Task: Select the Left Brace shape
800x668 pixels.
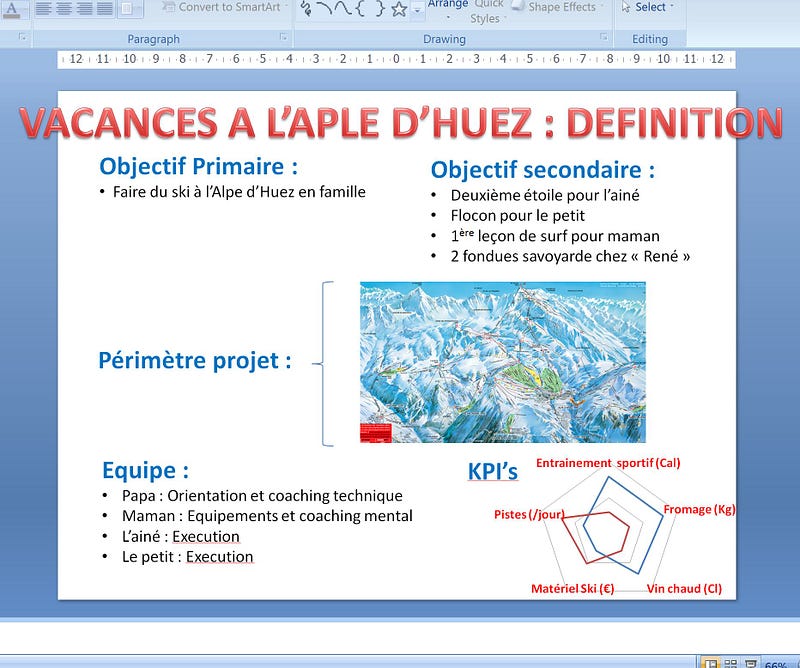Action: 360,9
